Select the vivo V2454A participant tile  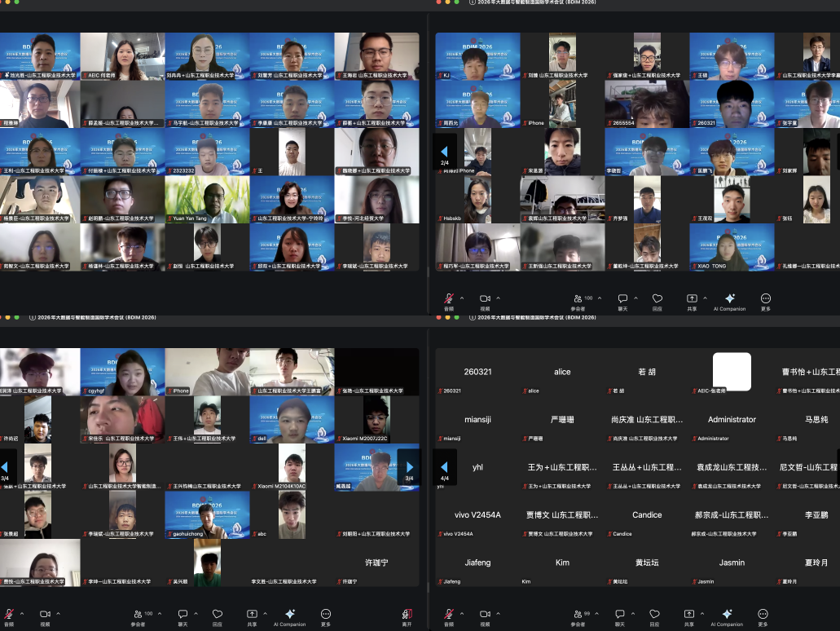478,514
